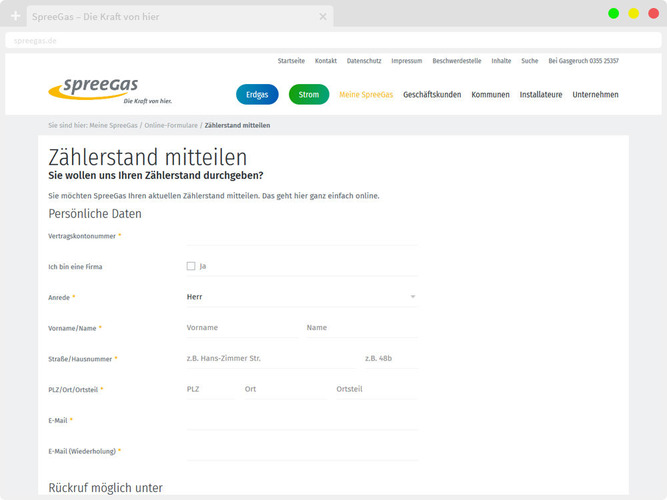Click the SpreeGas logo

tap(93, 90)
